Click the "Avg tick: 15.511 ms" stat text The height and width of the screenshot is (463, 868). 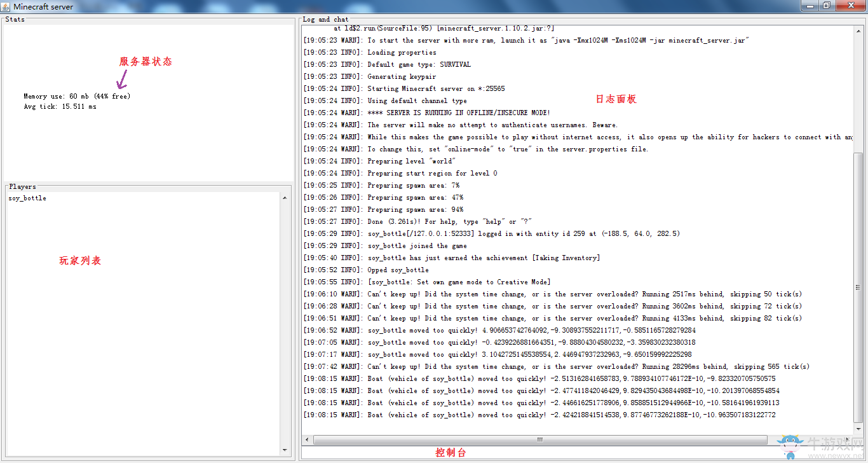(x=60, y=107)
